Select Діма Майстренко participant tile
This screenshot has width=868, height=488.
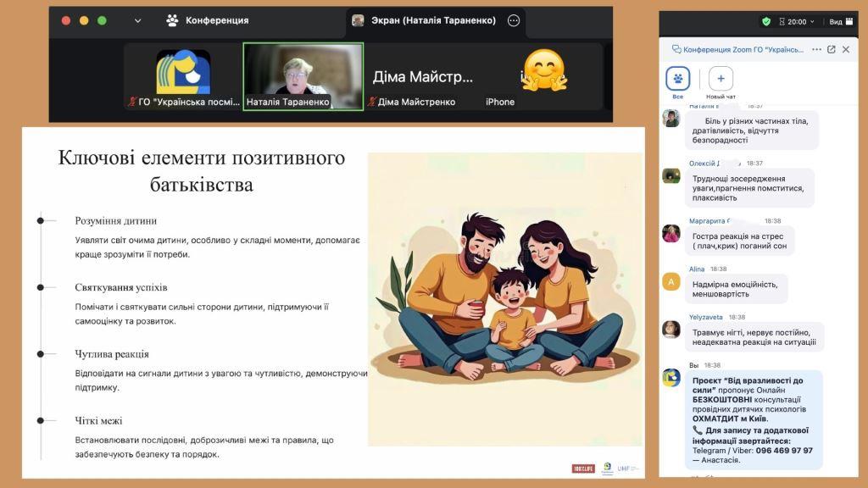(423, 77)
